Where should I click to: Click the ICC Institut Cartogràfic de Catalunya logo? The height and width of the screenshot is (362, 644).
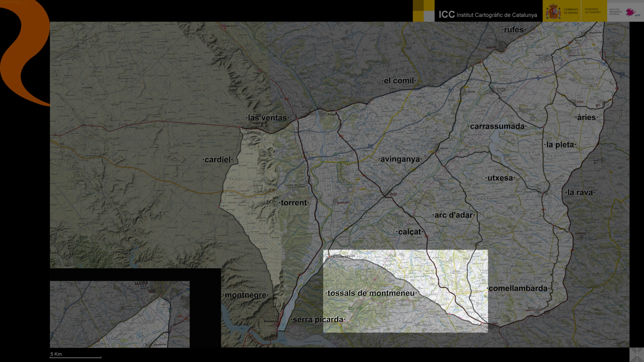click(488, 15)
